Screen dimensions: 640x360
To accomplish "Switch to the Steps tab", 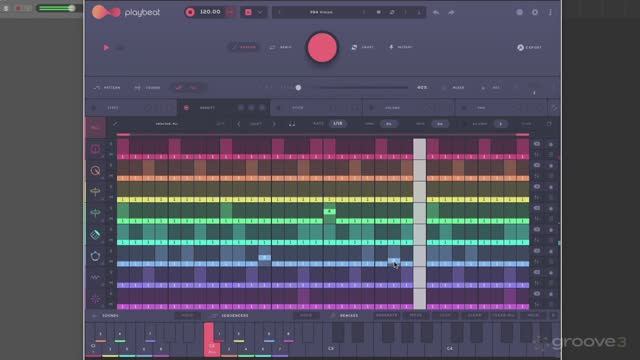I will click(x=131, y=108).
